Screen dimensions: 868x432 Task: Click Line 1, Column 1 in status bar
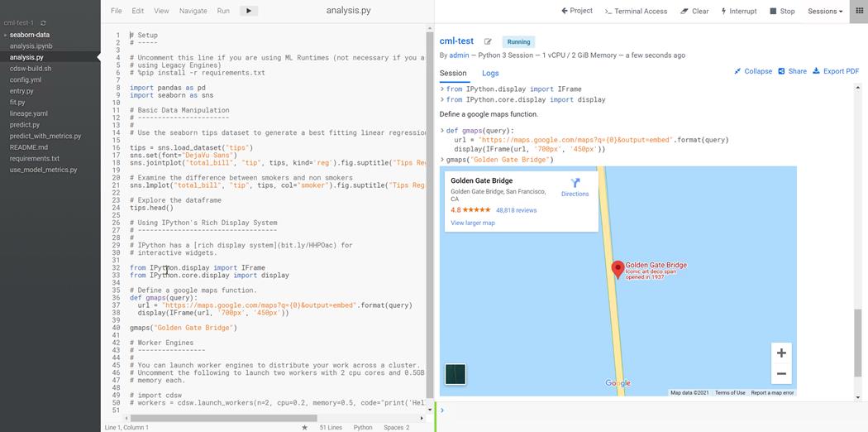[x=126, y=428]
